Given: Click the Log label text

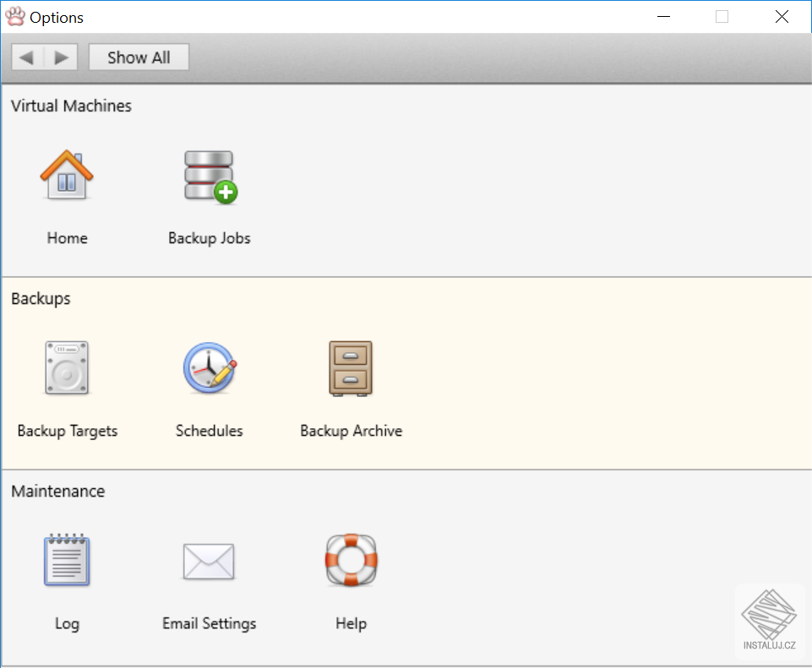Looking at the screenshot, I should point(68,624).
